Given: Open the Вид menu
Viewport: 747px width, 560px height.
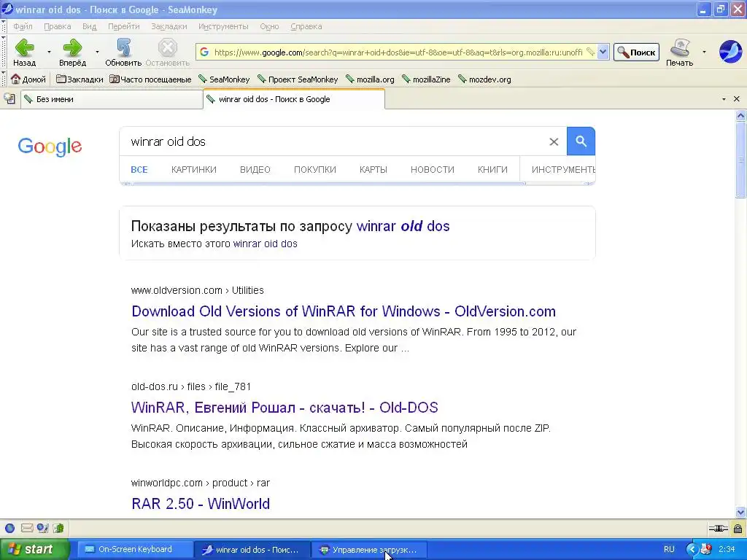Looking at the screenshot, I should 89,26.
